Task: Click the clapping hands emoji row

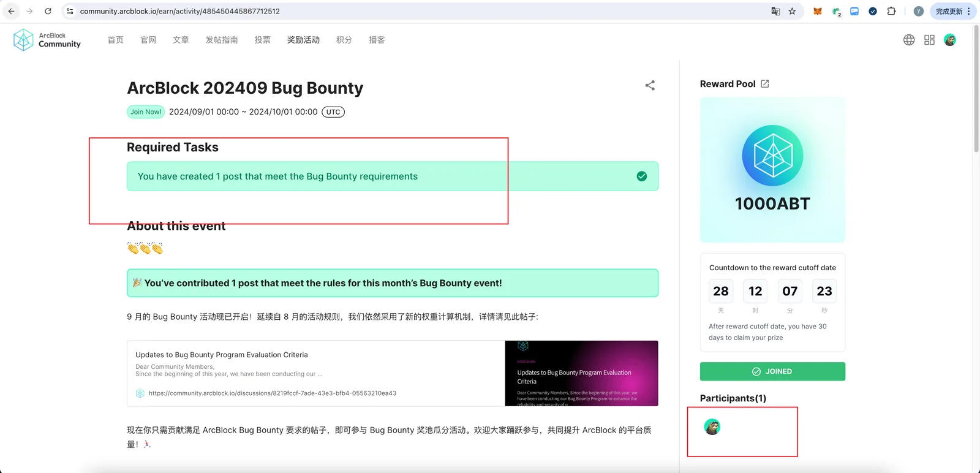Action: pyautogui.click(x=145, y=248)
